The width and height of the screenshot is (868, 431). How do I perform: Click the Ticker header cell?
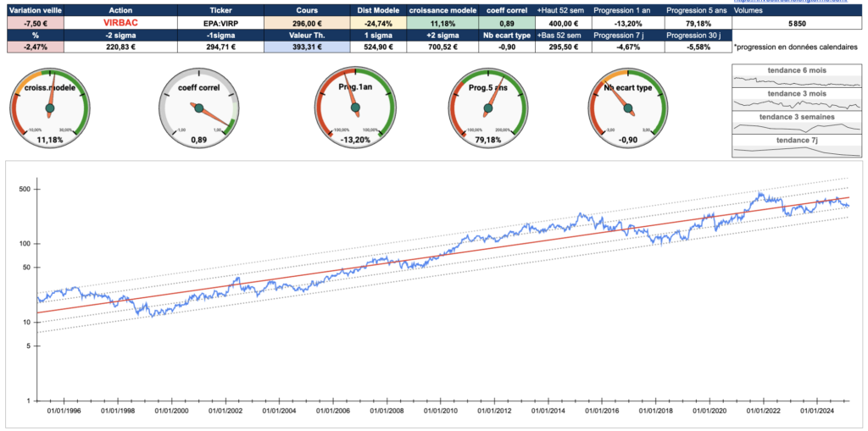tap(221, 10)
